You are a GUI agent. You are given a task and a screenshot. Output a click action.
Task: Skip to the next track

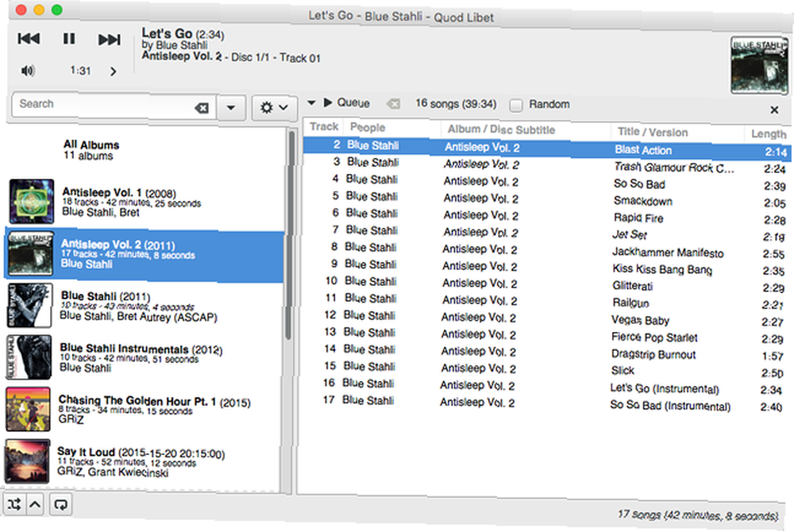109,40
